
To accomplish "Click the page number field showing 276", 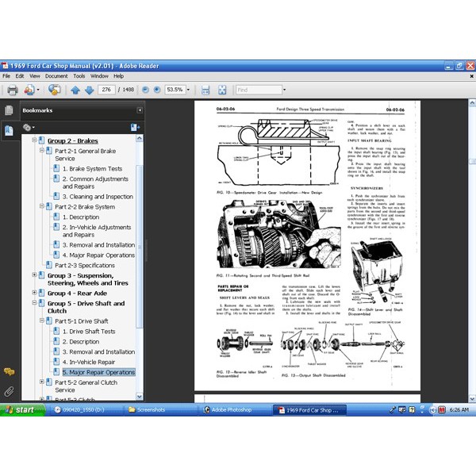I will (x=106, y=90).
